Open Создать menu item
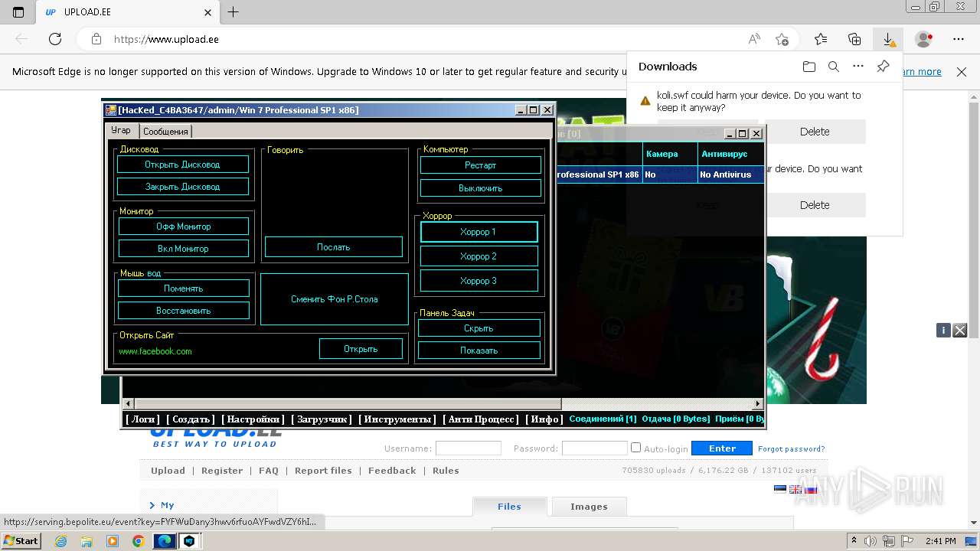Image resolution: width=980 pixels, height=551 pixels. point(191,419)
